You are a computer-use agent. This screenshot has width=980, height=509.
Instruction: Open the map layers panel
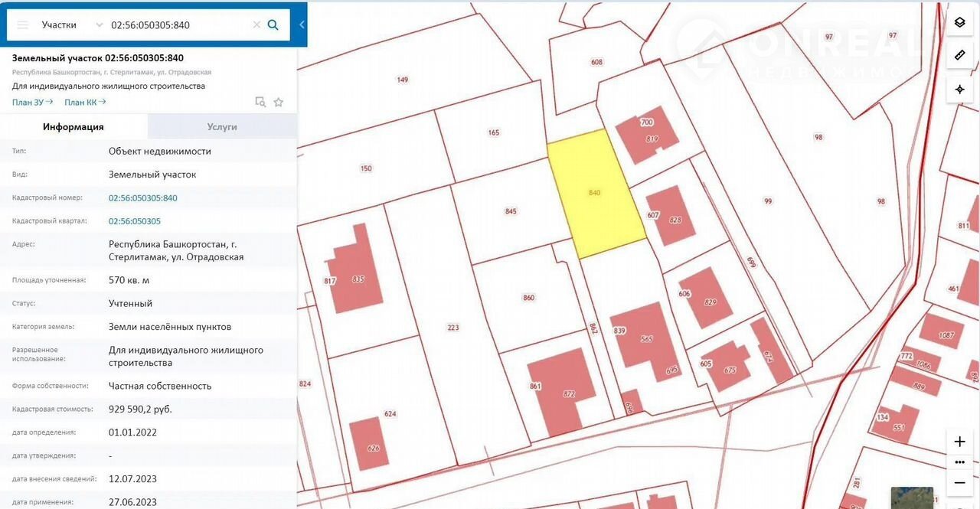(x=959, y=23)
